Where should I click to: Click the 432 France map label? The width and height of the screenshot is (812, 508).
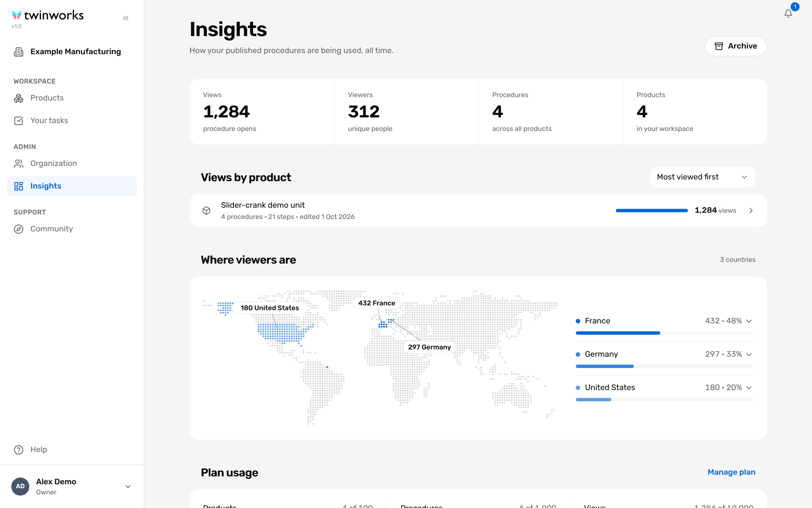tap(376, 303)
